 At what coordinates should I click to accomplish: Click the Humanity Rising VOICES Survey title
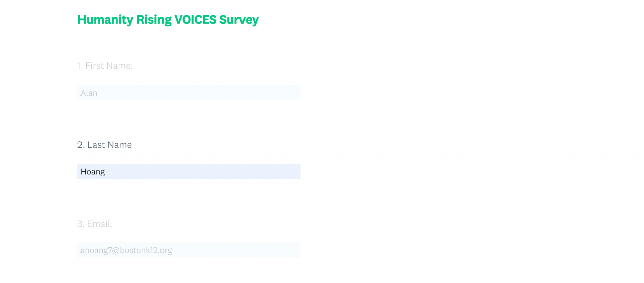click(168, 20)
